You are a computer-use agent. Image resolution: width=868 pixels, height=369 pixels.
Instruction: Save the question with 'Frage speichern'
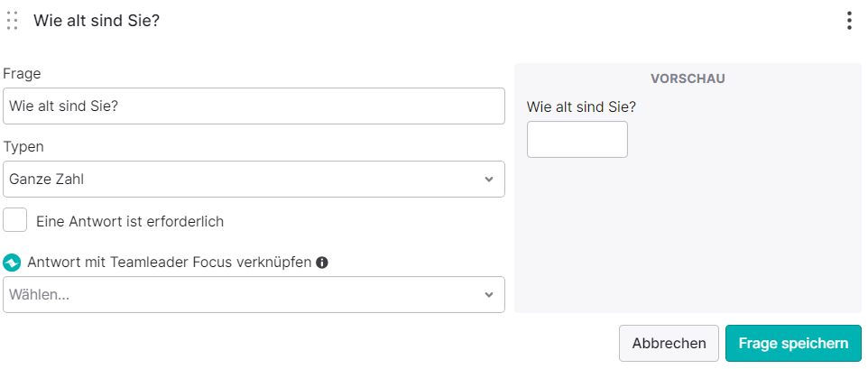793,343
